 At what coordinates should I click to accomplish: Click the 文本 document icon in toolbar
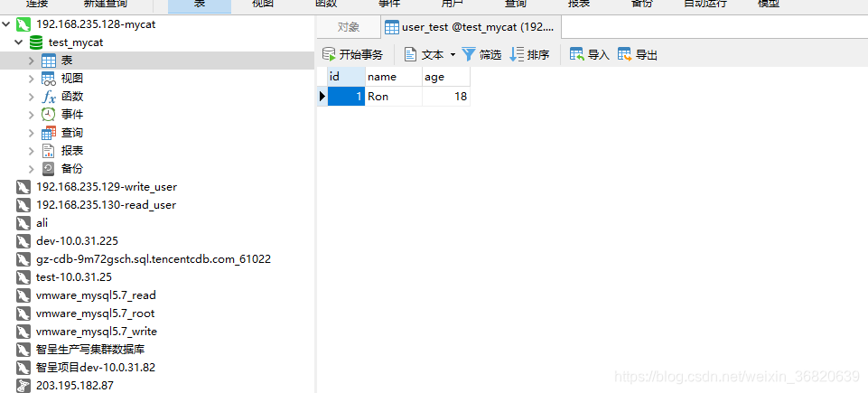point(410,54)
